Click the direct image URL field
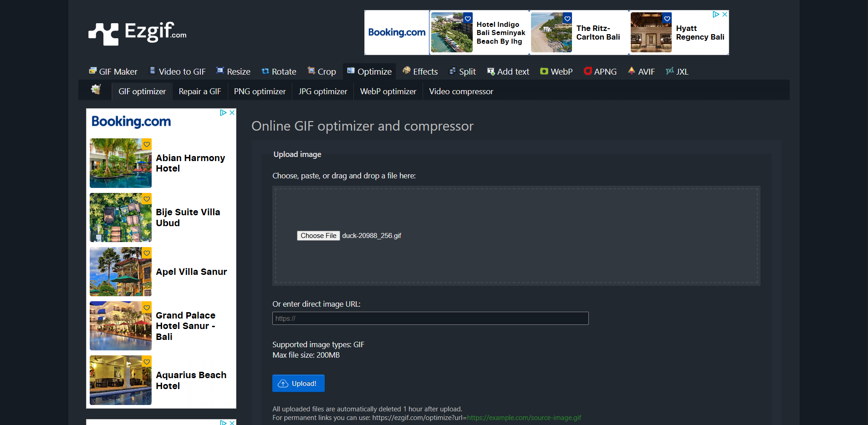Viewport: 868px width, 425px height. [430, 318]
